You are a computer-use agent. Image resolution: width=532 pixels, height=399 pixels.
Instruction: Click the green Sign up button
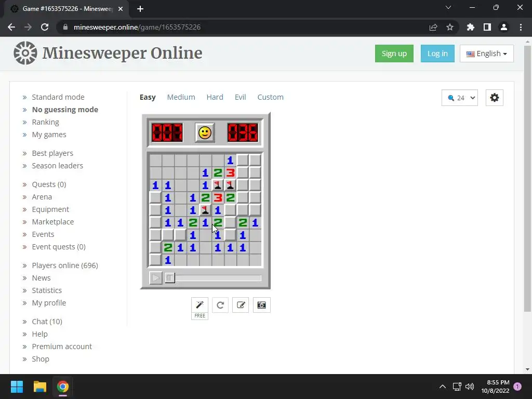point(394,54)
